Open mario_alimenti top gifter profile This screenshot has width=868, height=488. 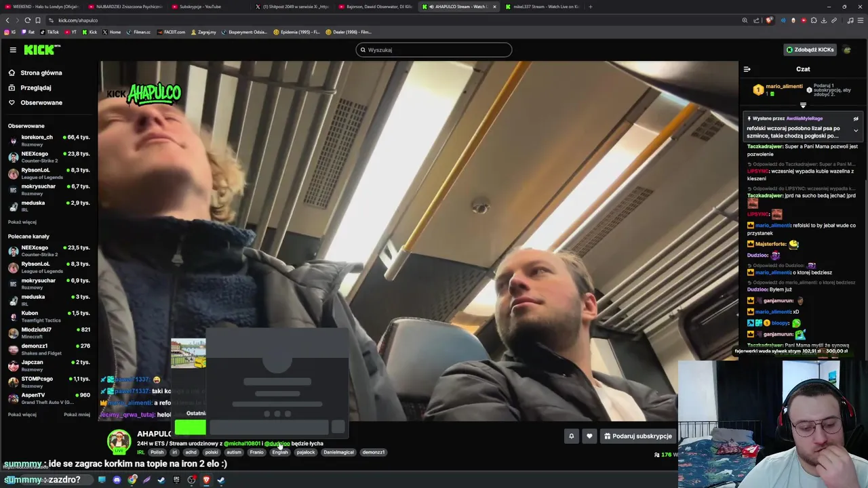784,87
